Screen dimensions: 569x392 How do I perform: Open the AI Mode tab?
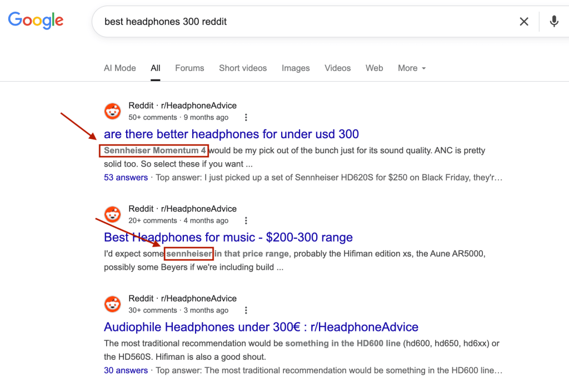119,68
